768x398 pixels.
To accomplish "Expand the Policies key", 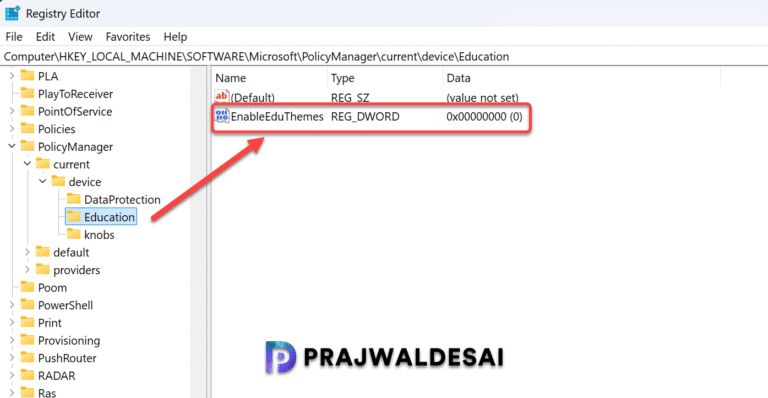I will 12,129.
